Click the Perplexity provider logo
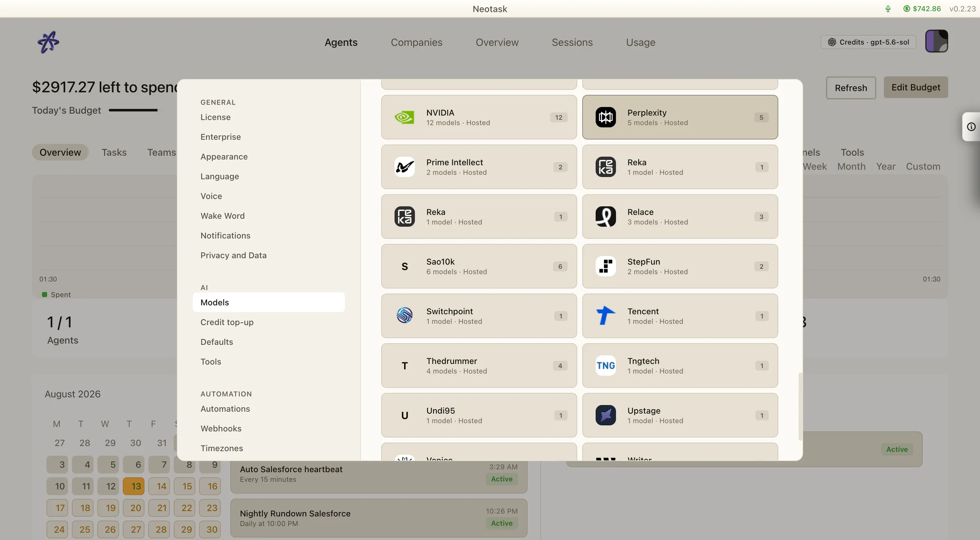This screenshot has width=980, height=540. [606, 117]
